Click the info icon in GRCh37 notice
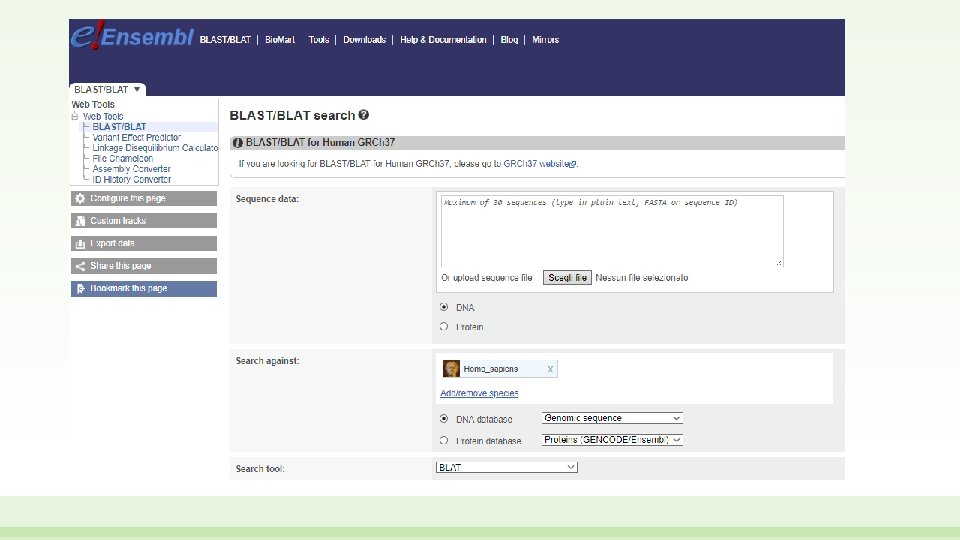 pyautogui.click(x=238, y=143)
